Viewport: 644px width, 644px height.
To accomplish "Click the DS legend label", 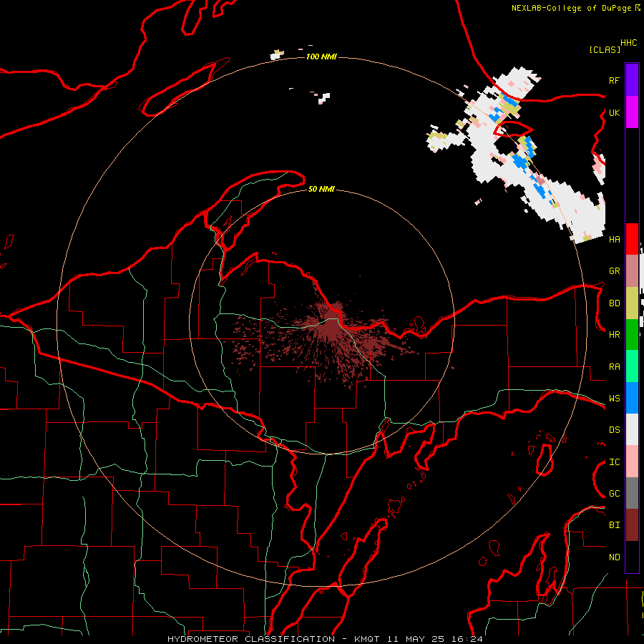I will click(x=614, y=430).
